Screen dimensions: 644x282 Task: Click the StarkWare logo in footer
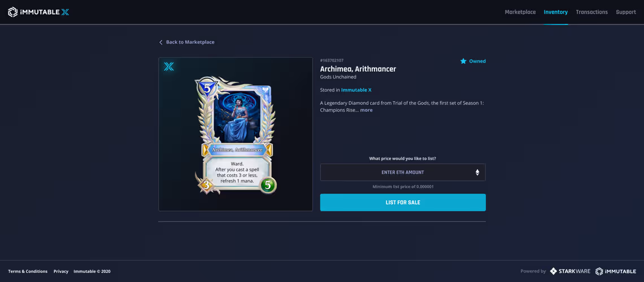click(570, 271)
